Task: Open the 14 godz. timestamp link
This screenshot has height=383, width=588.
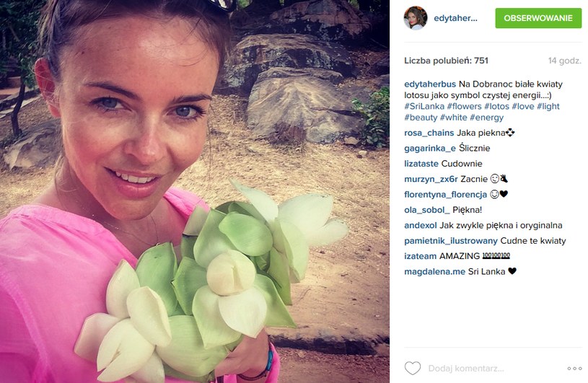Action: [565, 61]
